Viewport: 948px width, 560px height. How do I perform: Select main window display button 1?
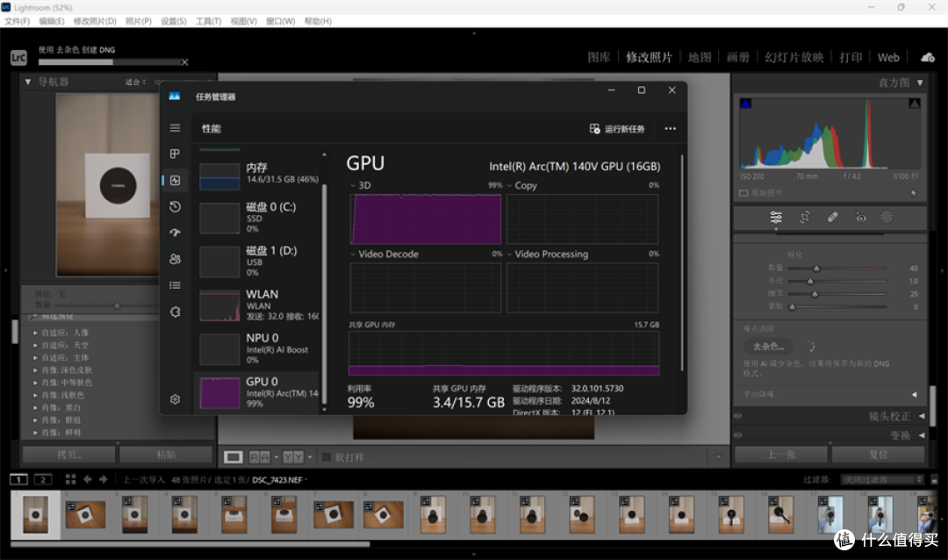point(18,479)
